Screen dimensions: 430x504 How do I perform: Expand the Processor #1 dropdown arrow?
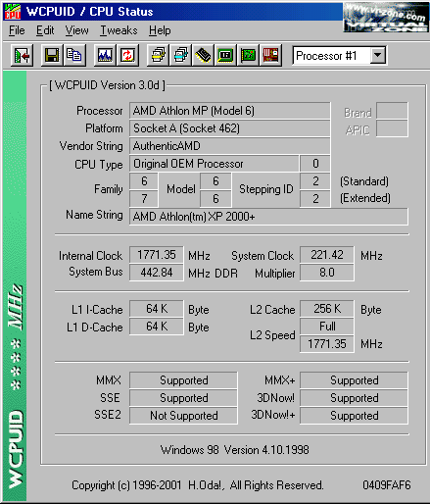pyautogui.click(x=378, y=55)
